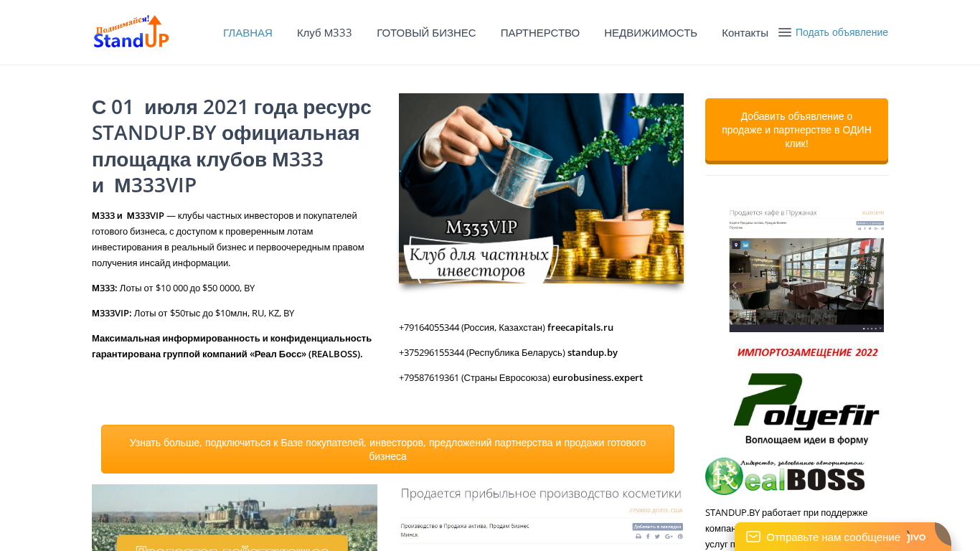Open the eurobusiness.expert link
The width and height of the screenshot is (980, 551).
pyautogui.click(x=598, y=377)
